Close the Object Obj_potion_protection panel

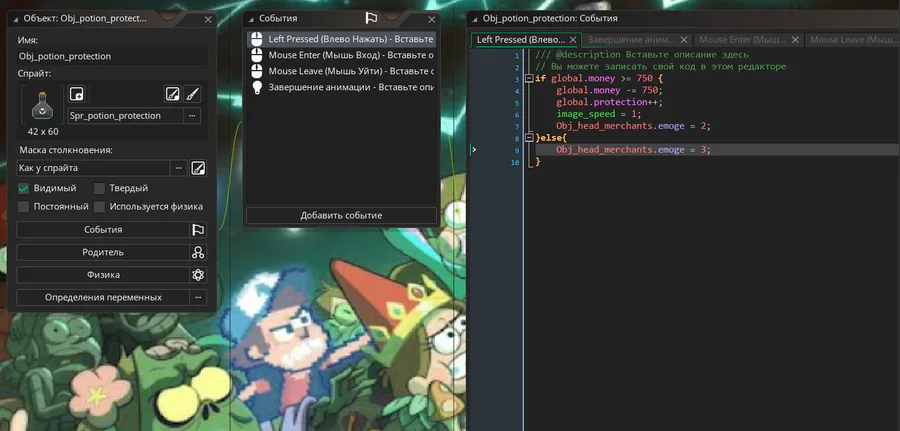point(208,20)
